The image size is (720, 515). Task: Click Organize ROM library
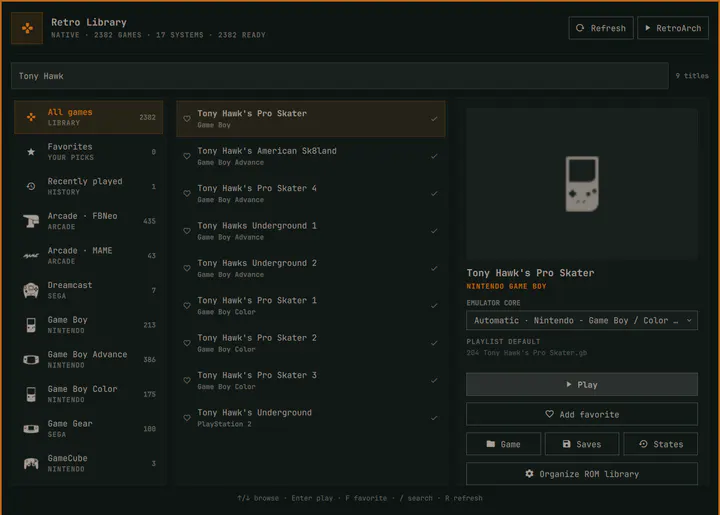point(582,474)
